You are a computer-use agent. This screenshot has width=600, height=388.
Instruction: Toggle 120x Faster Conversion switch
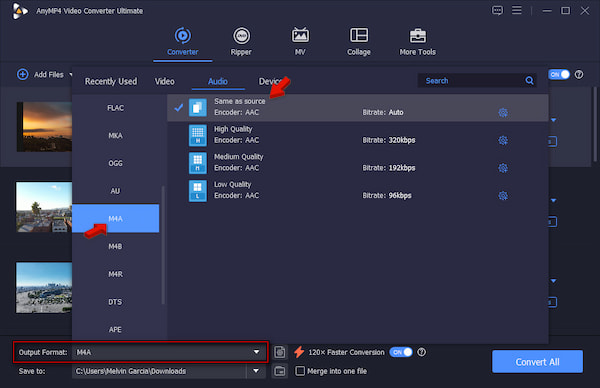click(401, 352)
